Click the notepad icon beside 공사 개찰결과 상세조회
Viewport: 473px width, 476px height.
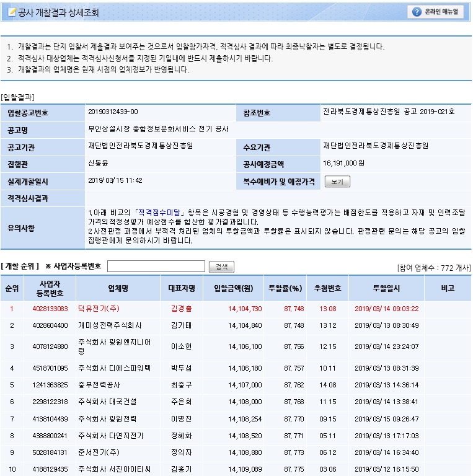[x=11, y=12]
